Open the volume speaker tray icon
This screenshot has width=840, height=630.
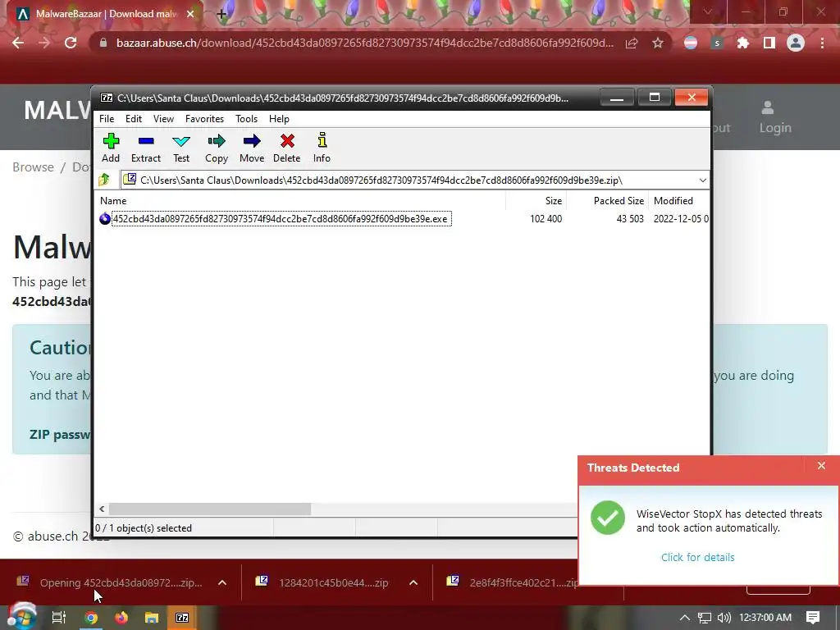[724, 618]
